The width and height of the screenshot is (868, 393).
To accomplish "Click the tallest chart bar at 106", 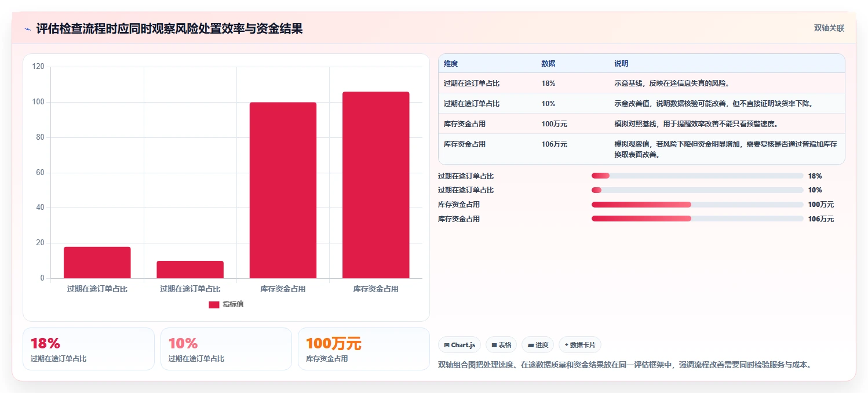I will coord(376,185).
